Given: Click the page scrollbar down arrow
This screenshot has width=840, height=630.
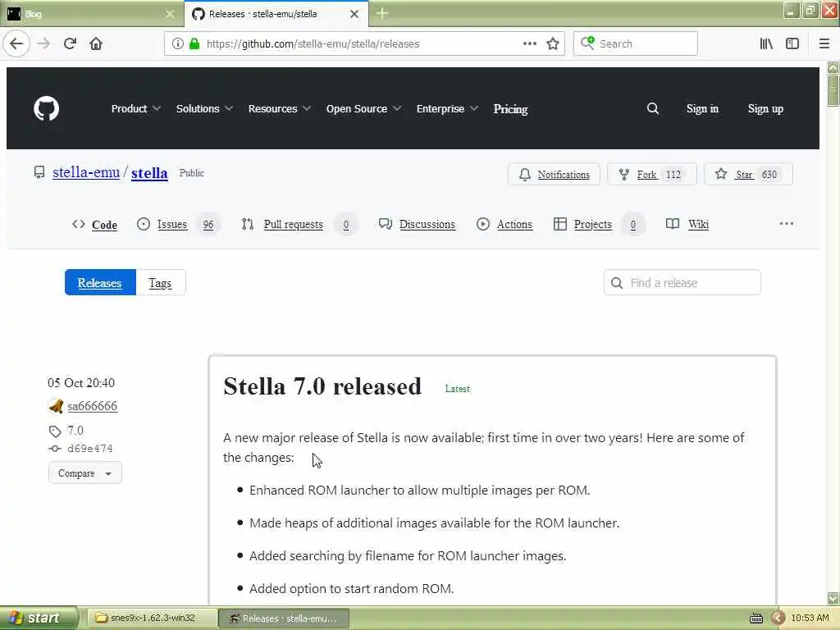Looking at the screenshot, I should click(833, 598).
